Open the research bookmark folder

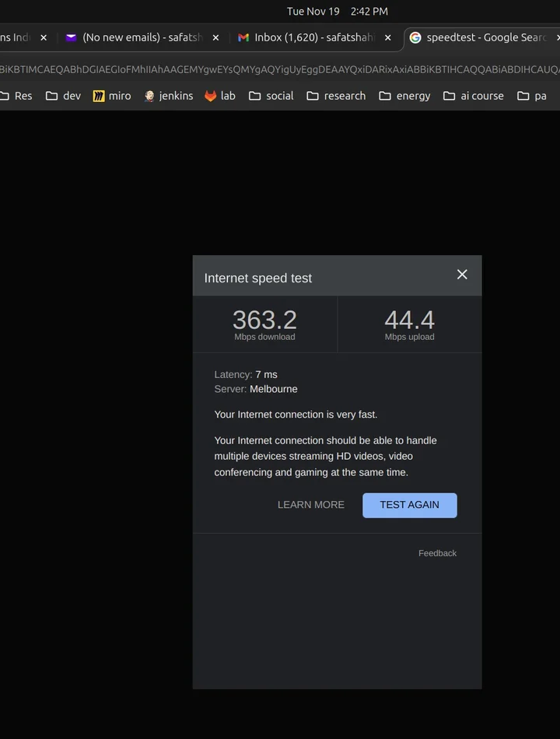[336, 96]
